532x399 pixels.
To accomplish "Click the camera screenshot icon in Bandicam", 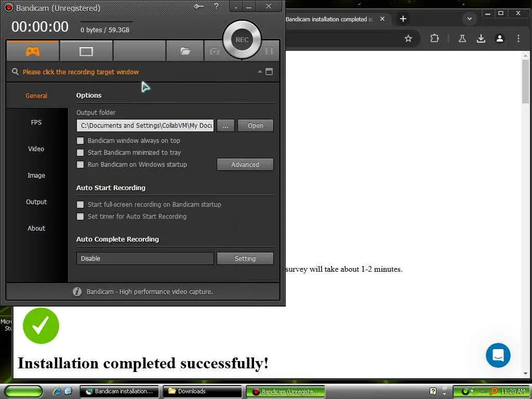I will coord(215,51).
